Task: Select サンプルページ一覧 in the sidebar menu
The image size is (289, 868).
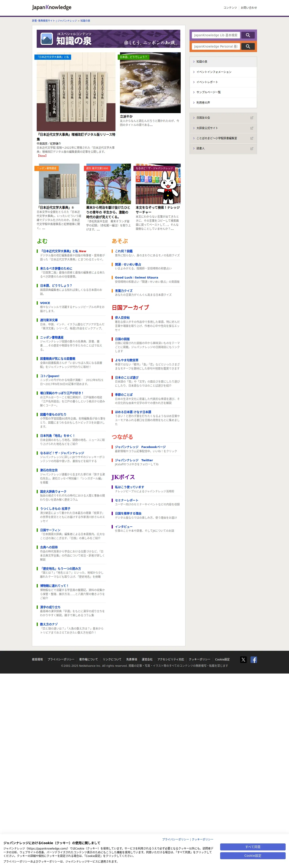Action: 223,92
